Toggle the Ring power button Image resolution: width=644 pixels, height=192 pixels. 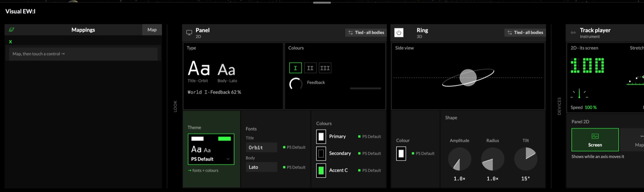click(x=399, y=33)
